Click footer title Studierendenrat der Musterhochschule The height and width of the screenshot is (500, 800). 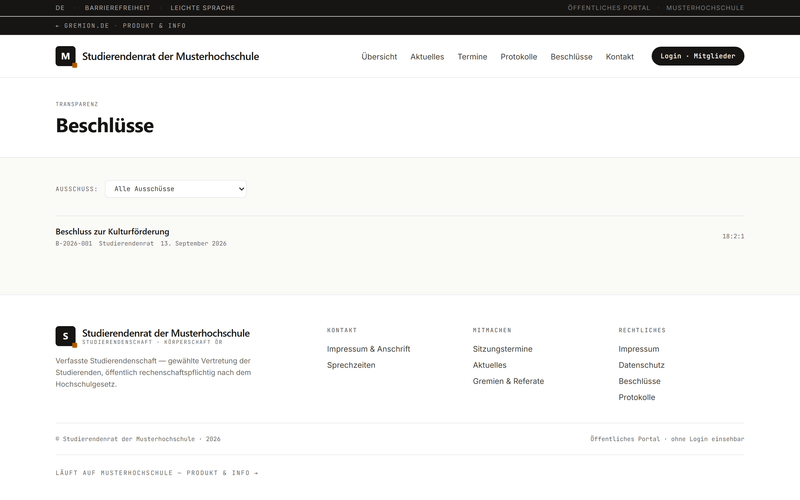pos(166,333)
